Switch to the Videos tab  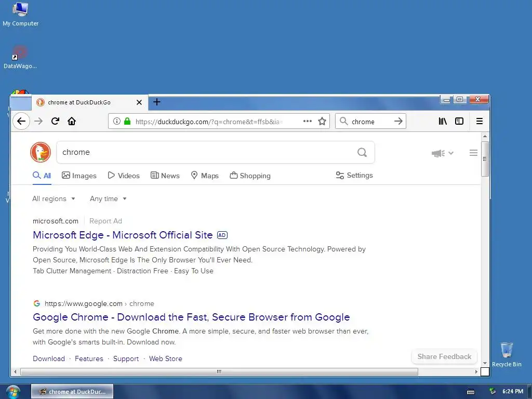tap(124, 176)
